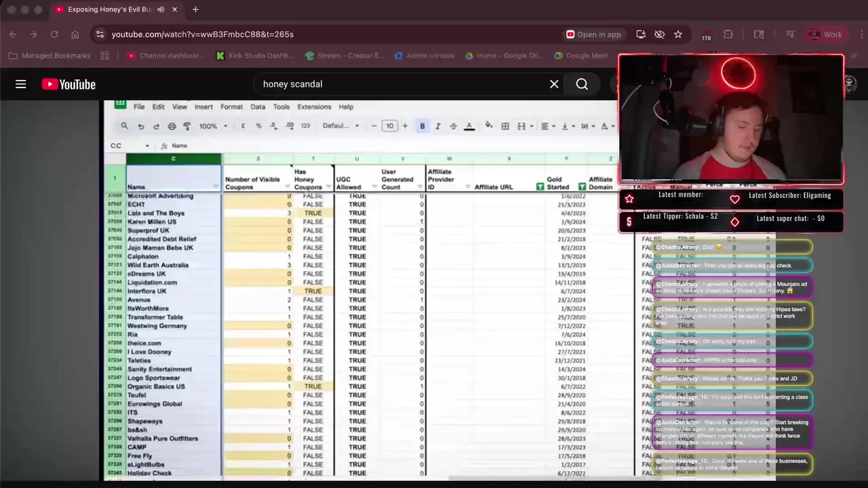The width and height of the screenshot is (868, 488).
Task: Open the Extensions menu in Sheets
Action: (314, 107)
